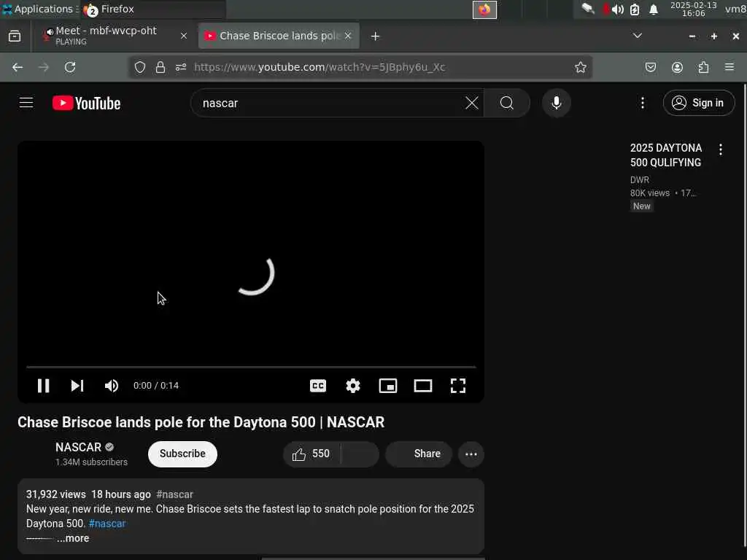
Task: Bookmark this page with star
Action: (x=580, y=67)
